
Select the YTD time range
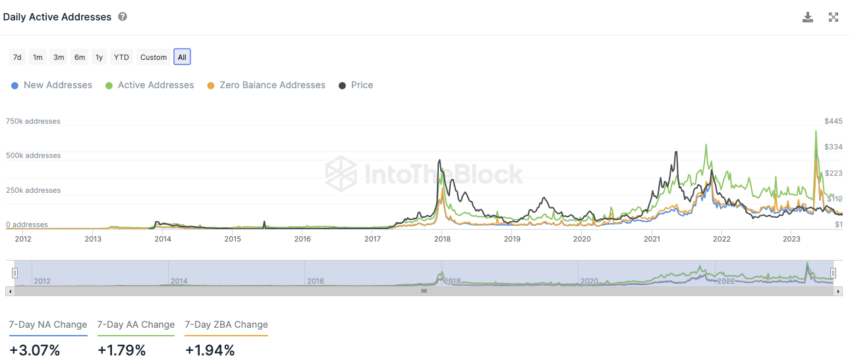pos(121,57)
